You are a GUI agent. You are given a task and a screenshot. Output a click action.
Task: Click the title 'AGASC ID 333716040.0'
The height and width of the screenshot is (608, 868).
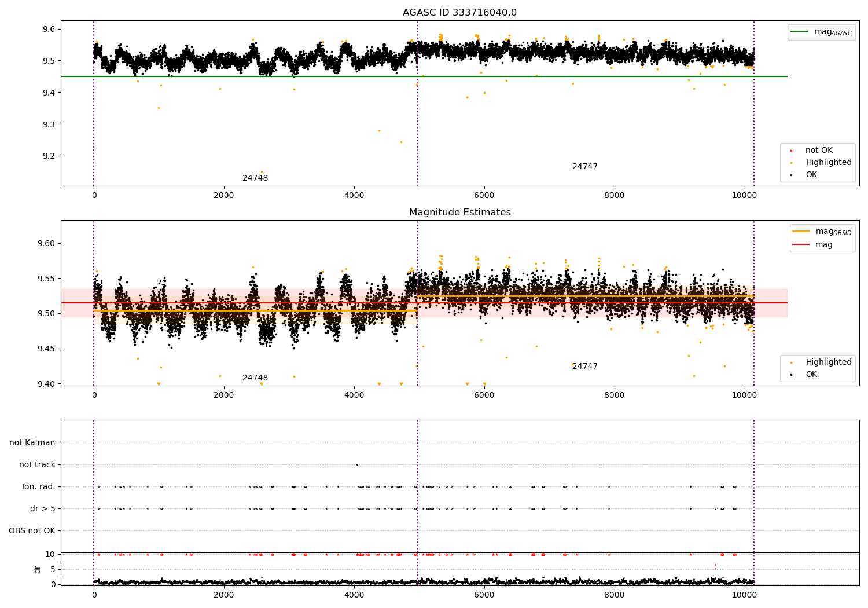459,13
